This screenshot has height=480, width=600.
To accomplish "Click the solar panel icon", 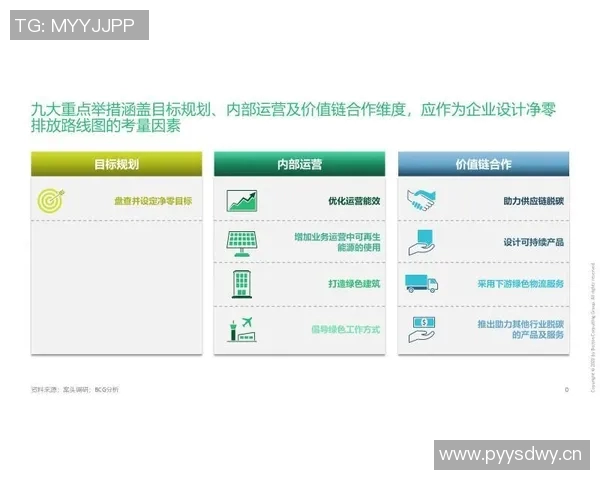I will 242,243.
